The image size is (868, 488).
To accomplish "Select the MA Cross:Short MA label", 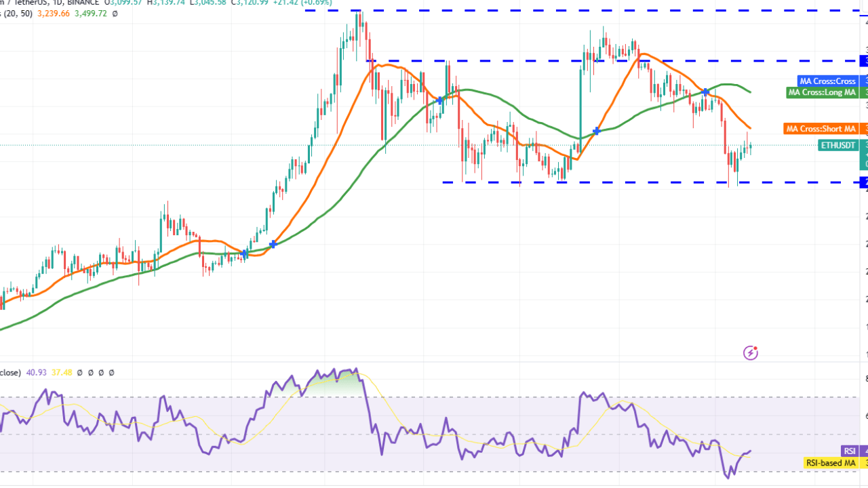I will 821,129.
